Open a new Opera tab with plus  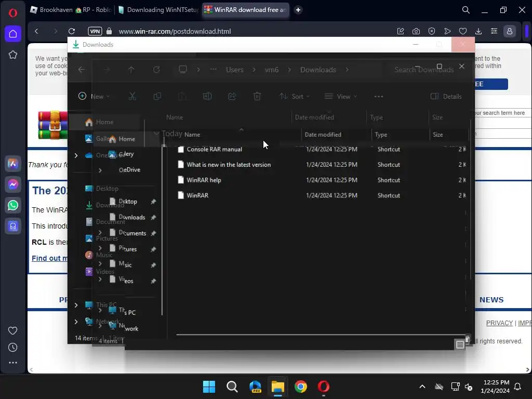298,10
